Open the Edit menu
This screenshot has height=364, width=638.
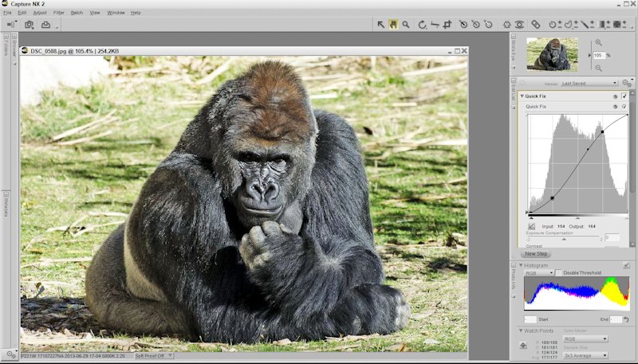click(x=22, y=13)
